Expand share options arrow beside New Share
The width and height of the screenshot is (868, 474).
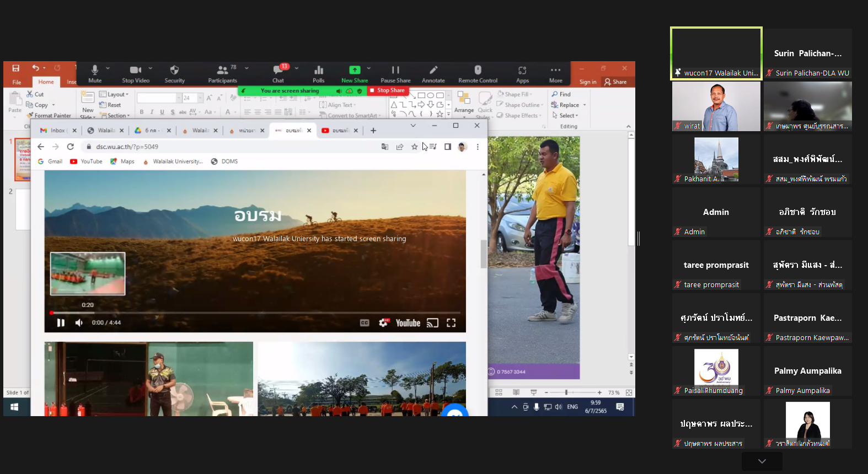(368, 68)
